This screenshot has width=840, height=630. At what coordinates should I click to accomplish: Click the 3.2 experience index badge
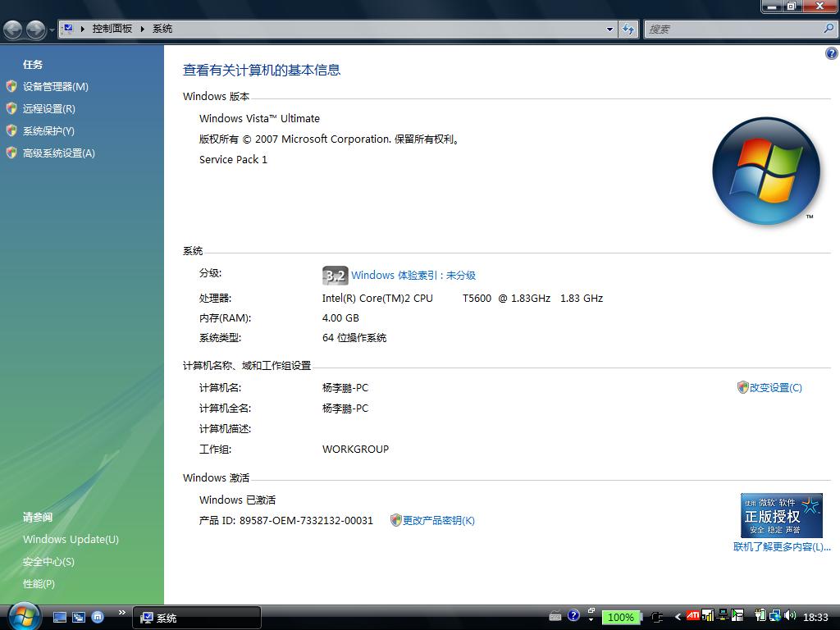[335, 276]
